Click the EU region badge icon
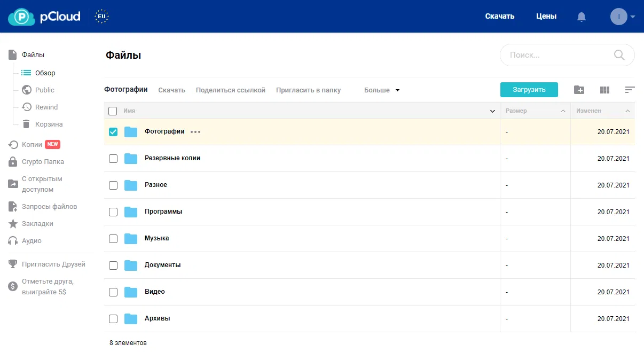Viewport: 644px width, 352px height. point(101,17)
